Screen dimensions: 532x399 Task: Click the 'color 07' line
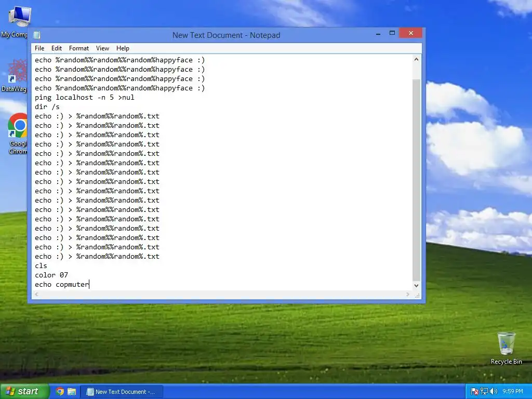(51, 275)
